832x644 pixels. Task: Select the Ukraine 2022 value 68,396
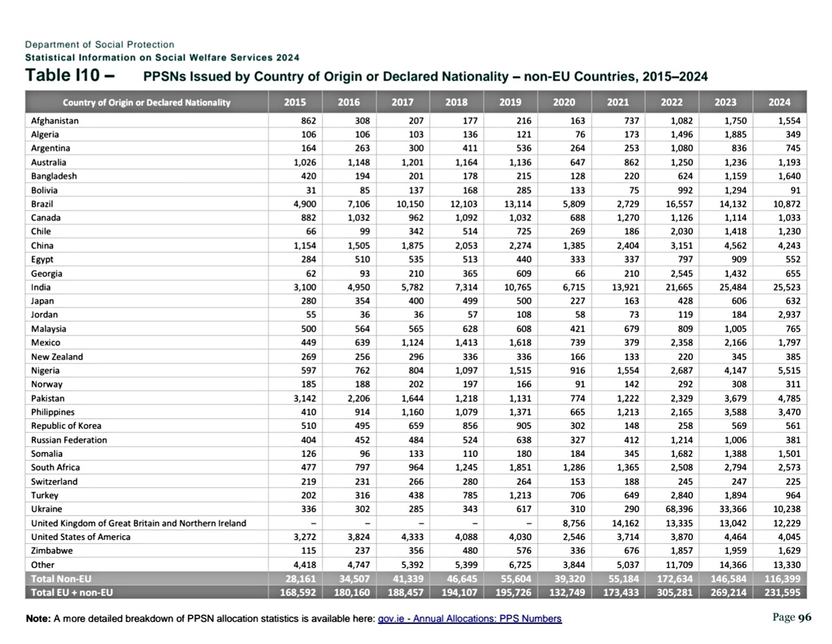pos(679,509)
